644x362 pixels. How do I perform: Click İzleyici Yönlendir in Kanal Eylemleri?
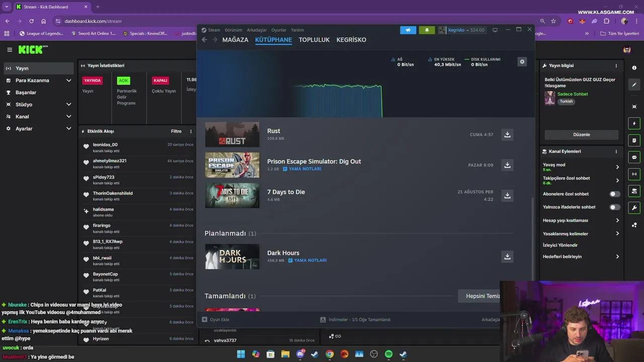560,245
